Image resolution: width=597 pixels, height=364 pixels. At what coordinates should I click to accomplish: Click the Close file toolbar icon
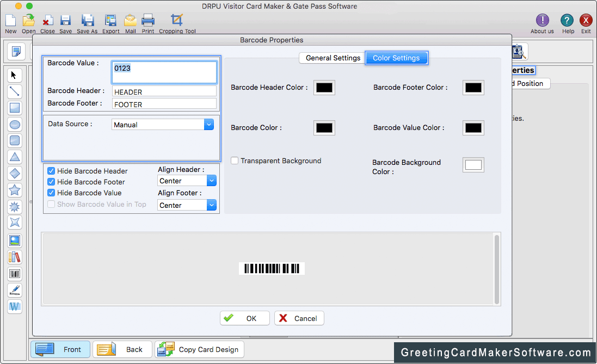(47, 21)
